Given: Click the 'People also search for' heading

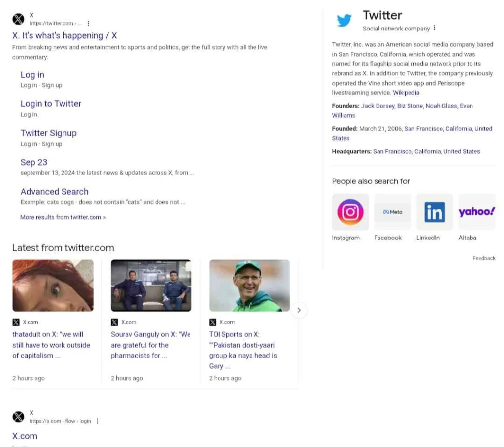Looking at the screenshot, I should (371, 181).
